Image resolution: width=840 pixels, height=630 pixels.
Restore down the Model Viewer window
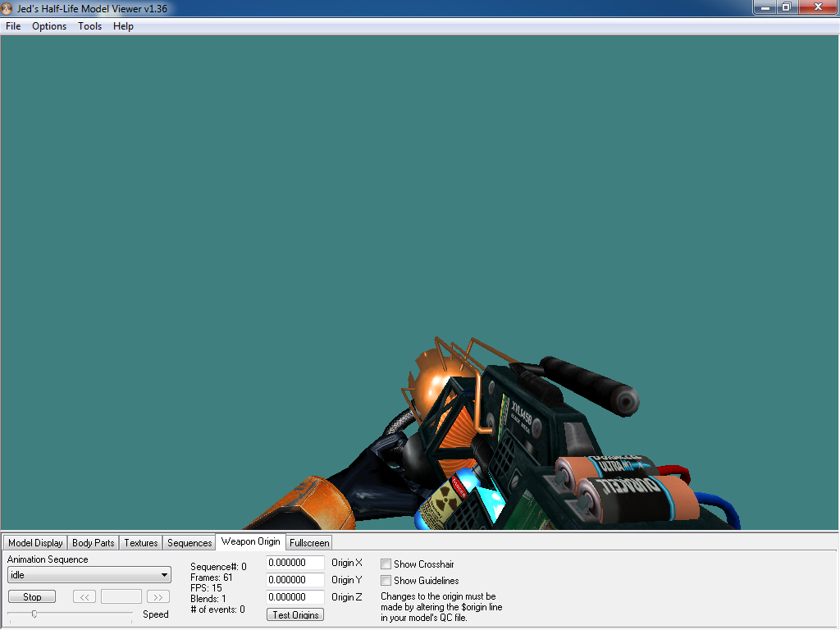point(787,7)
